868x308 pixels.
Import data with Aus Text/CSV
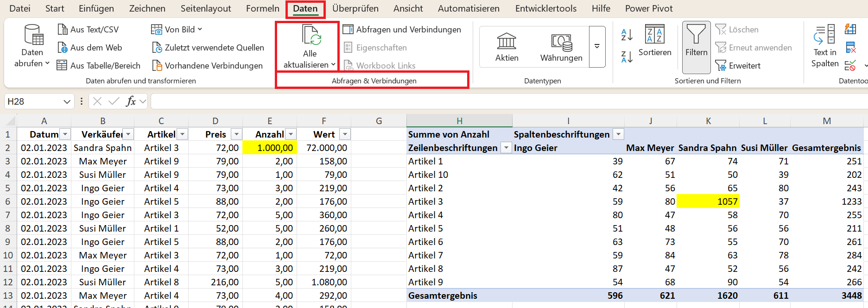click(88, 30)
